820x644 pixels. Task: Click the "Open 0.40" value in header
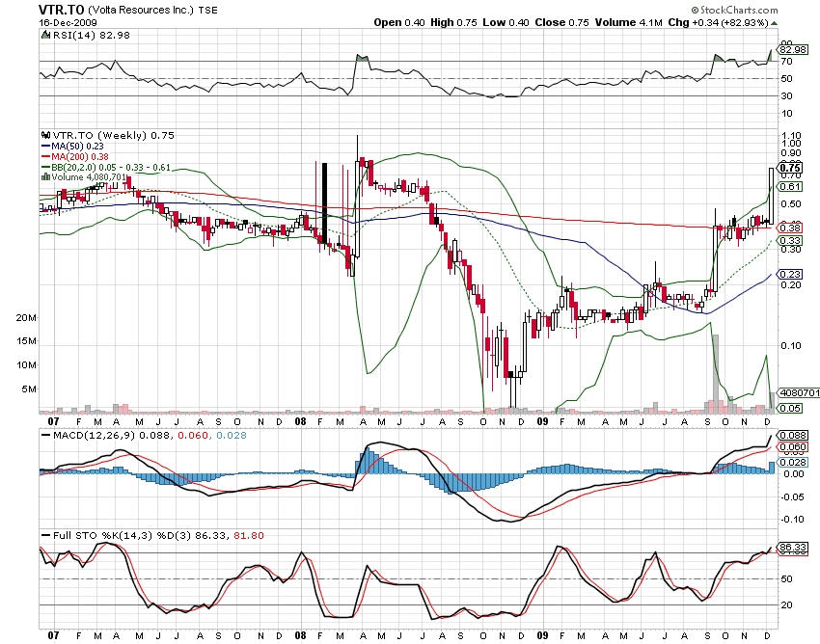(x=399, y=22)
